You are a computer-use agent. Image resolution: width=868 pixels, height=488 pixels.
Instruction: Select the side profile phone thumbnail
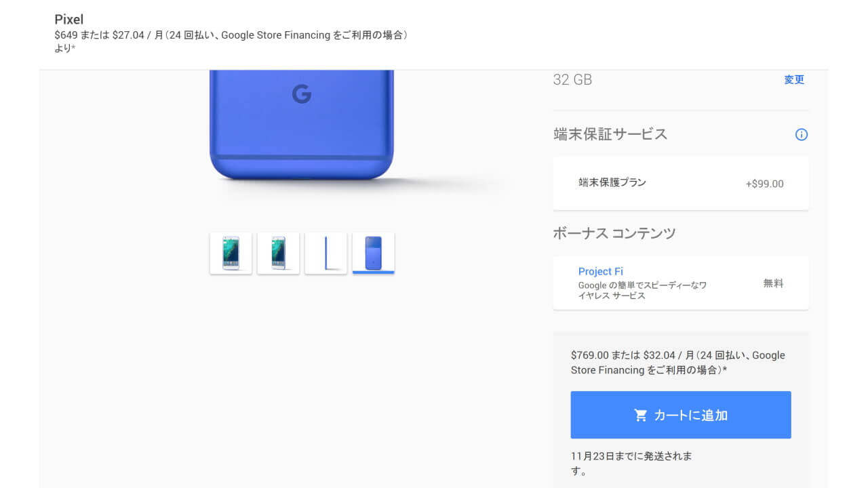tap(325, 252)
